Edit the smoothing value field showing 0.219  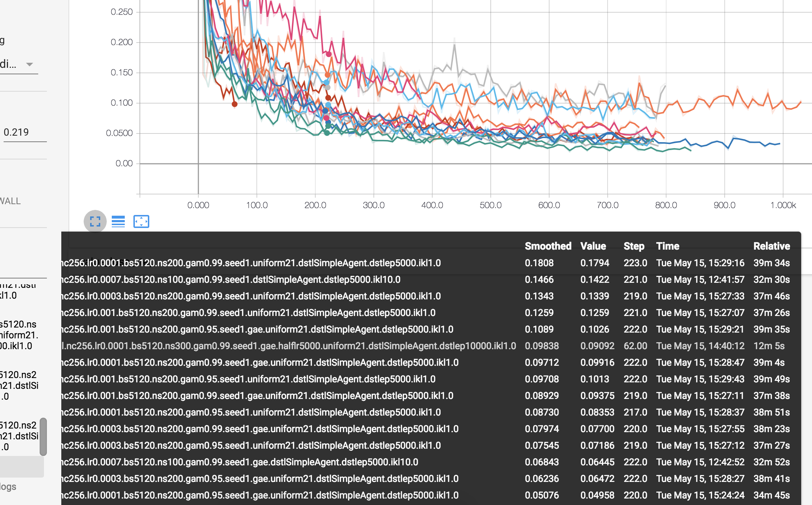point(16,132)
